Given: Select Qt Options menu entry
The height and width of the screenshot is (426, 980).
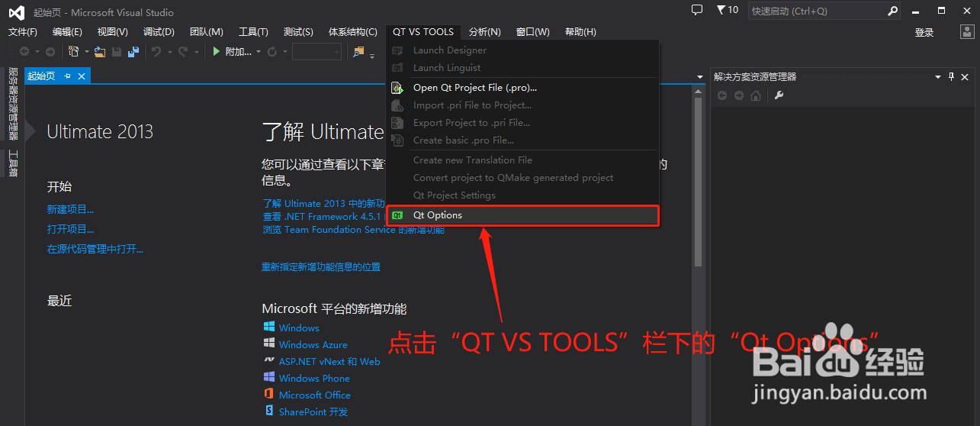Looking at the screenshot, I should coord(523,215).
